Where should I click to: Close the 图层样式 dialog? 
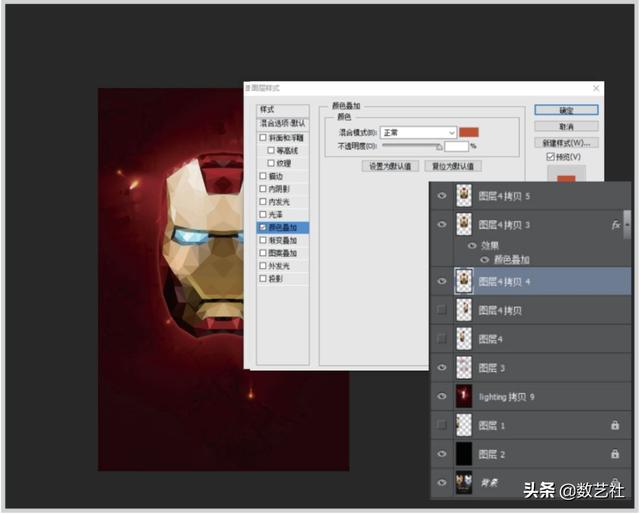click(596, 88)
